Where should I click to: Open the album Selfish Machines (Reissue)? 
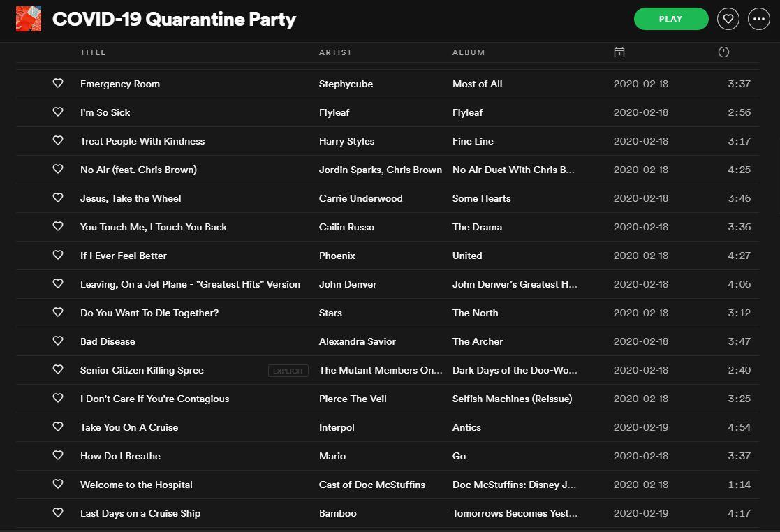coord(512,399)
